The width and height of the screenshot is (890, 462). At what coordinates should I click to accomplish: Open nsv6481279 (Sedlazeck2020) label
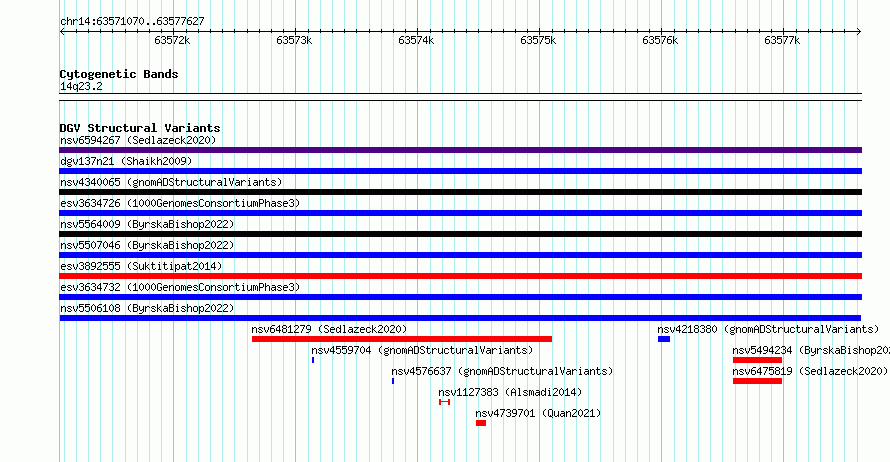[329, 329]
